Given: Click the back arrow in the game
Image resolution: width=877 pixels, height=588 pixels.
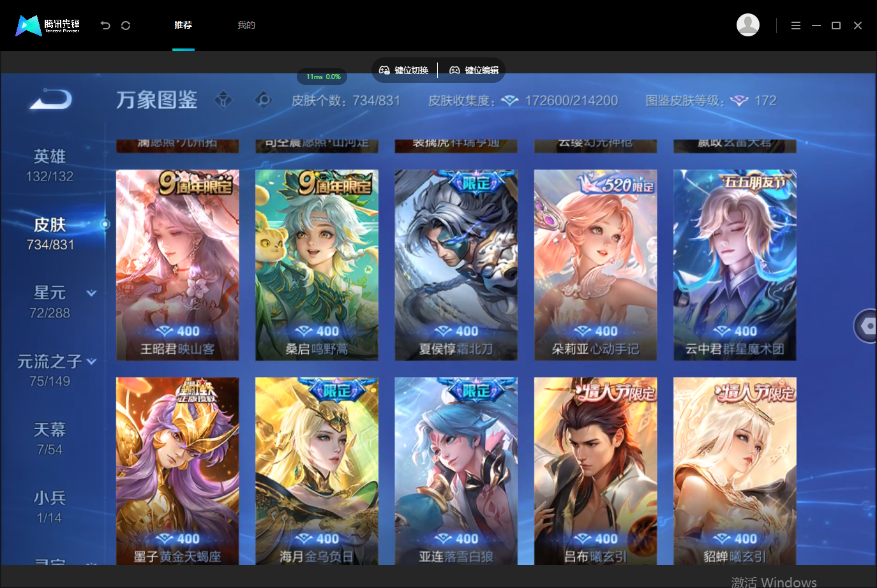Looking at the screenshot, I should pos(51,99).
